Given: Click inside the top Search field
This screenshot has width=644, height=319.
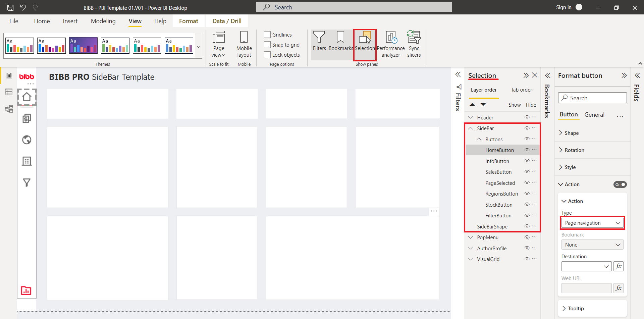Looking at the screenshot, I should click(354, 7).
